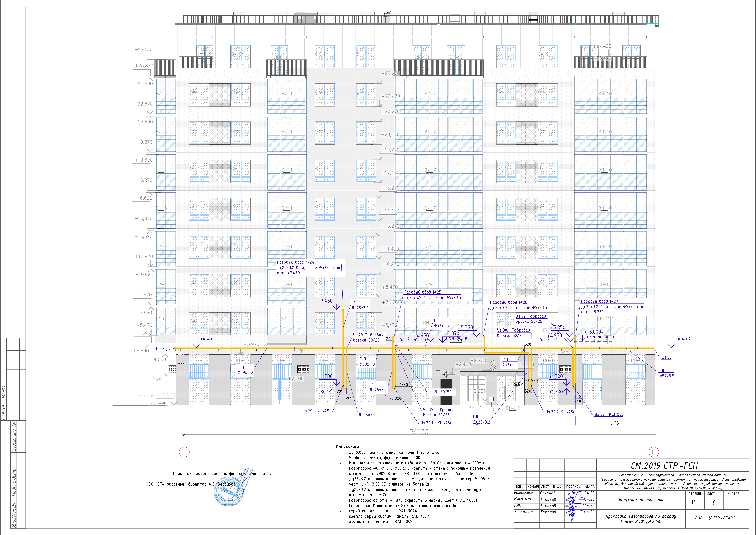756x535 pixels.
Task: Click 'Уз.31 80/50' node label
Action: 440,392
